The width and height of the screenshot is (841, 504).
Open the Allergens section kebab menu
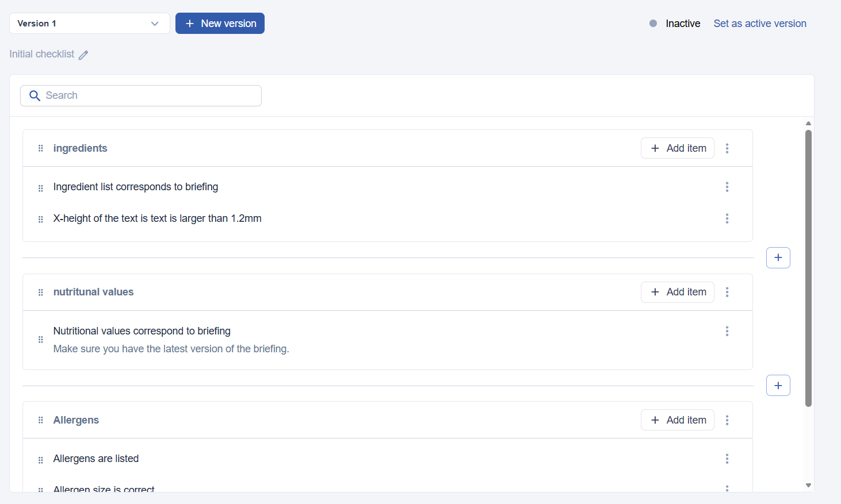pos(727,420)
